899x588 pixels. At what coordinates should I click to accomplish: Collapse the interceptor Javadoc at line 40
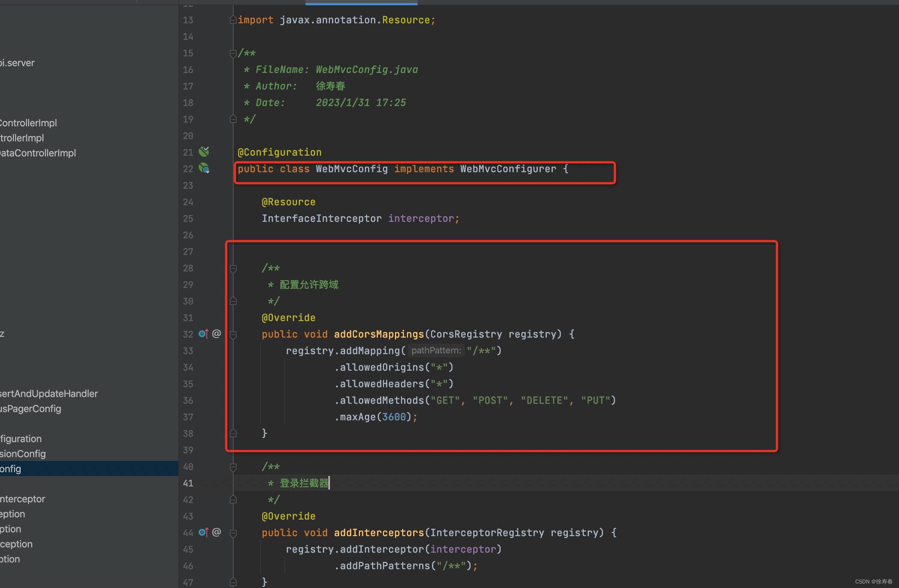233,467
